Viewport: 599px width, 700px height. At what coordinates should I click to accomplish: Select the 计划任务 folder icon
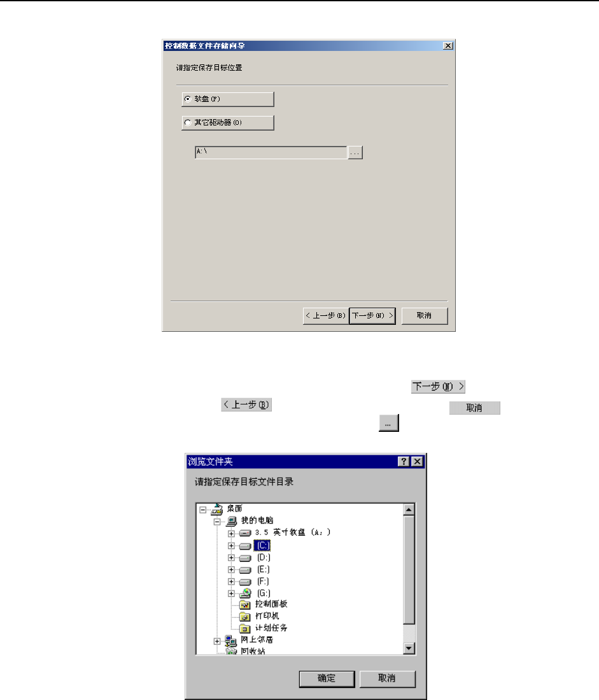point(245,629)
